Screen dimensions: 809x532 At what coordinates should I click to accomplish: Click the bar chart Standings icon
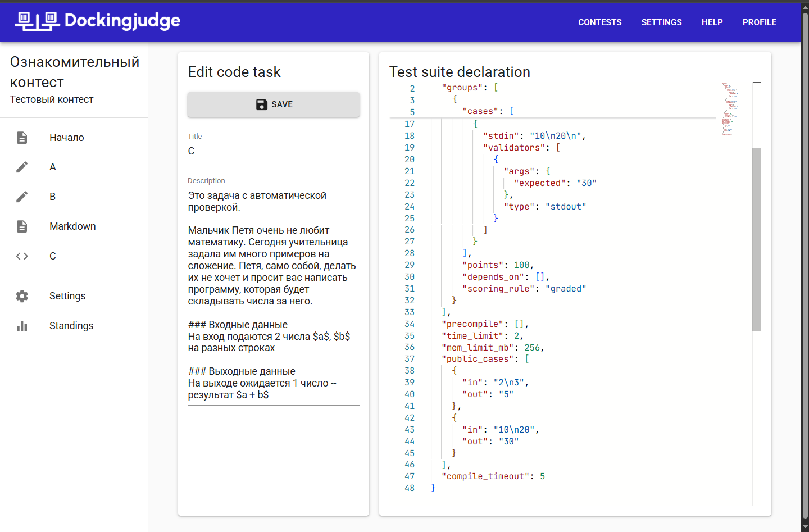[22, 326]
